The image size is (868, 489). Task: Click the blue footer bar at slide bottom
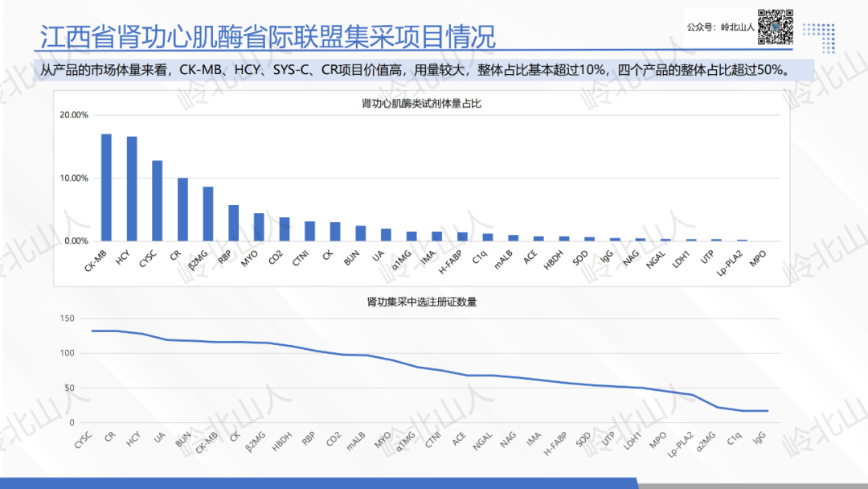click(319, 483)
